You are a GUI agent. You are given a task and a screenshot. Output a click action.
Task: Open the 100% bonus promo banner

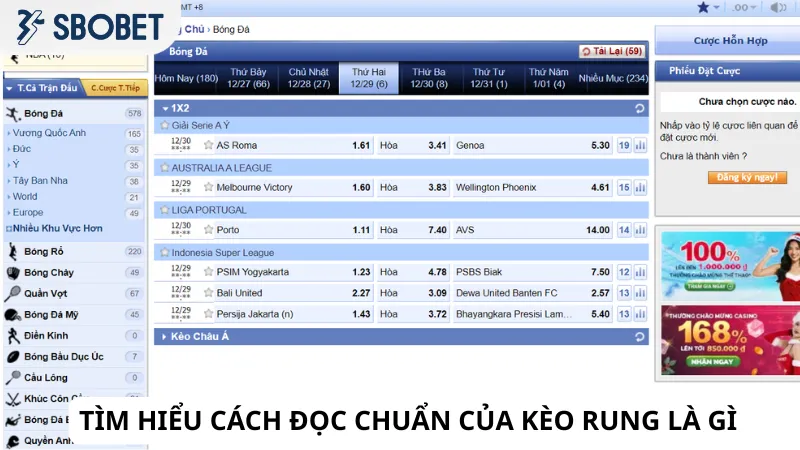pyautogui.click(x=730, y=266)
